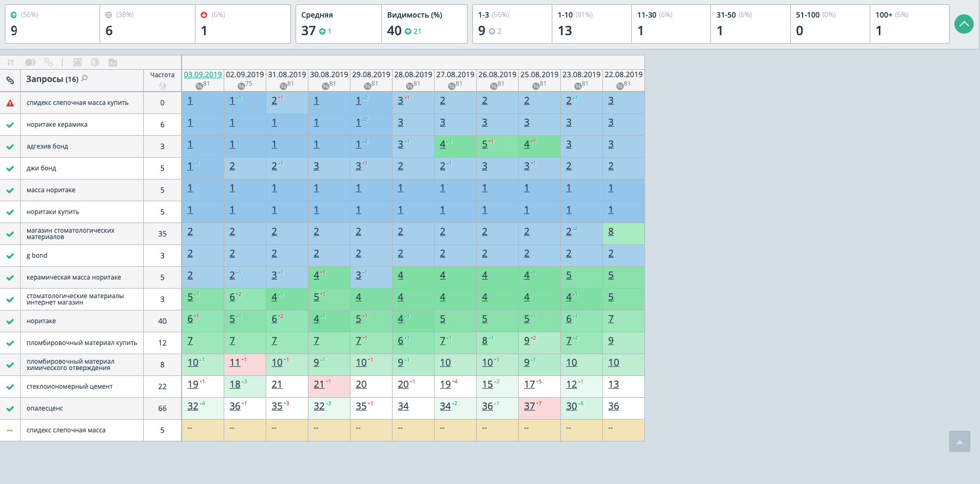Viewport: 980px width, 484px height.
Task: Click the green checkmark for норитаке керамика
Action: point(10,125)
